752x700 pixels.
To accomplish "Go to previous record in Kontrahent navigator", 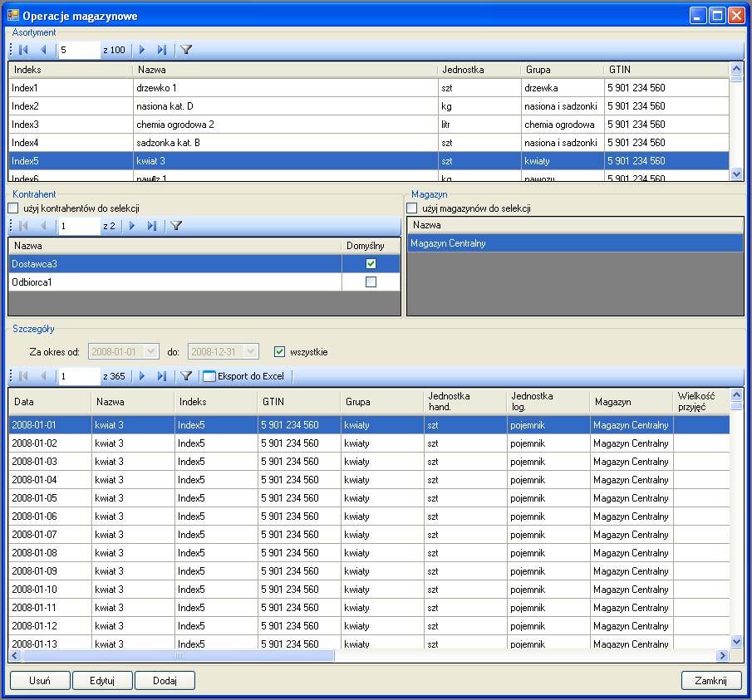I will [44, 226].
